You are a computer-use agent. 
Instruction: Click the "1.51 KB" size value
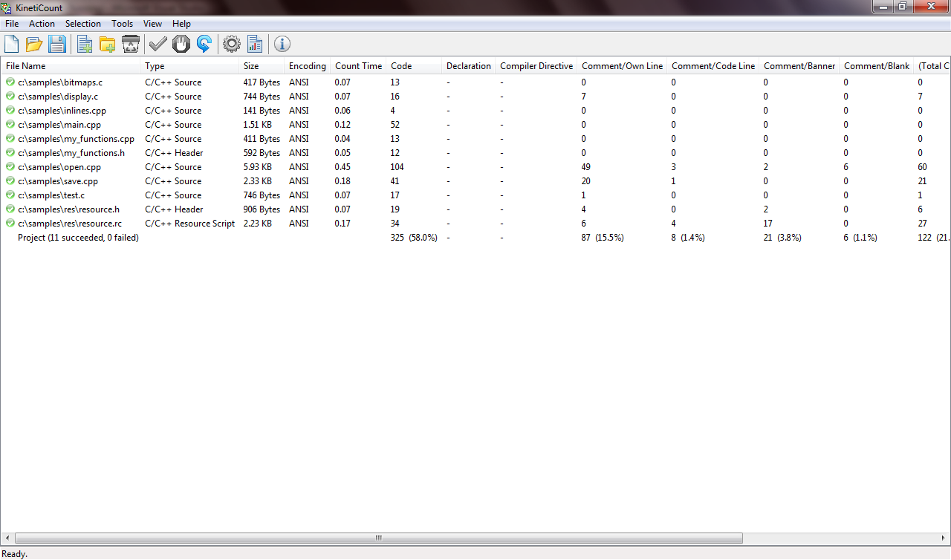[258, 125]
